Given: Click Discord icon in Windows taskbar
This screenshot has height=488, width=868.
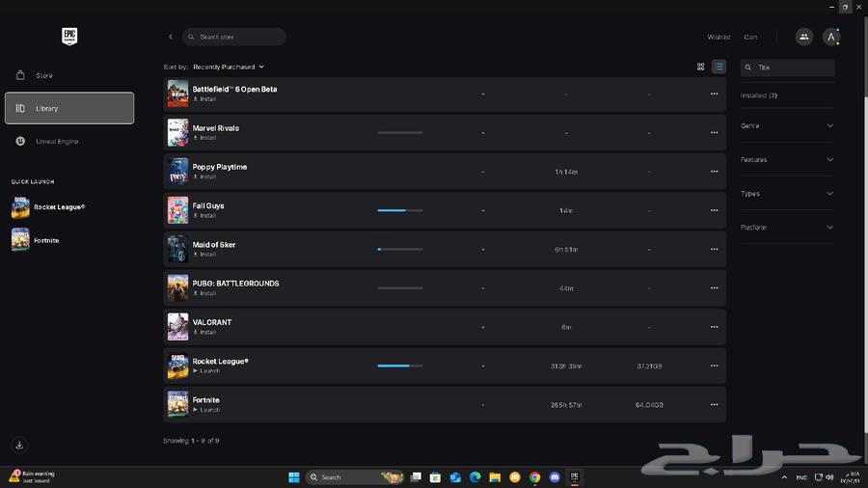Looking at the screenshot, I should [x=555, y=477].
